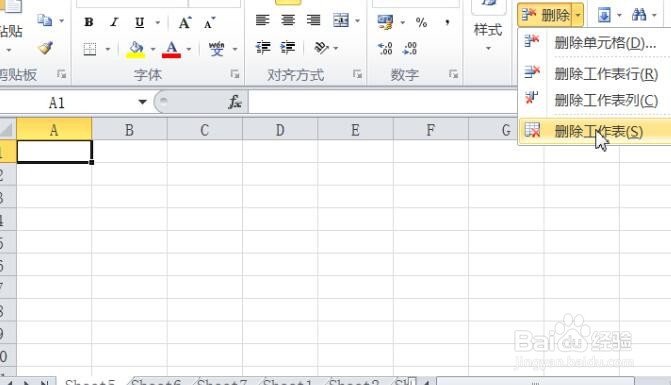Select column G header
This screenshot has width=671, height=385.
tap(506, 129)
